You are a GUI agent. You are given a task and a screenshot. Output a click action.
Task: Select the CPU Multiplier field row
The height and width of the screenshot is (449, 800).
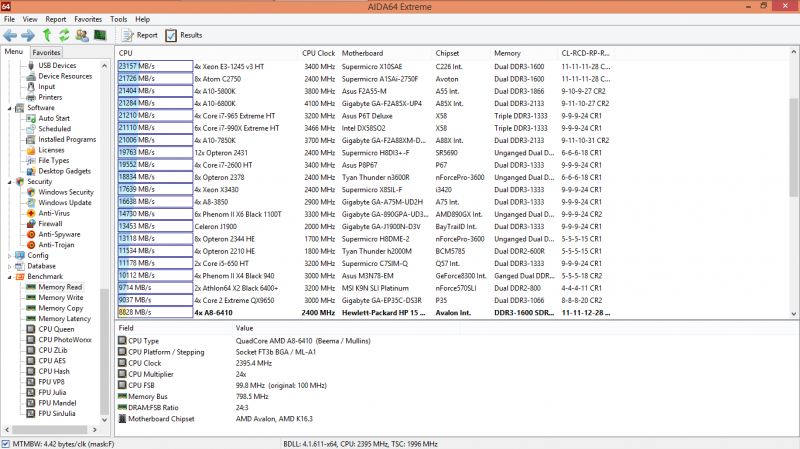(x=288, y=375)
